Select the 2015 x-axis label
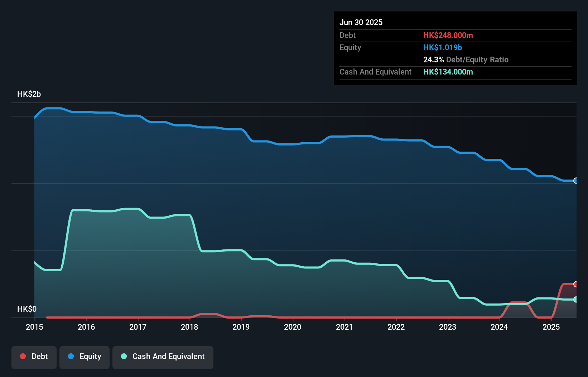 pos(34,327)
